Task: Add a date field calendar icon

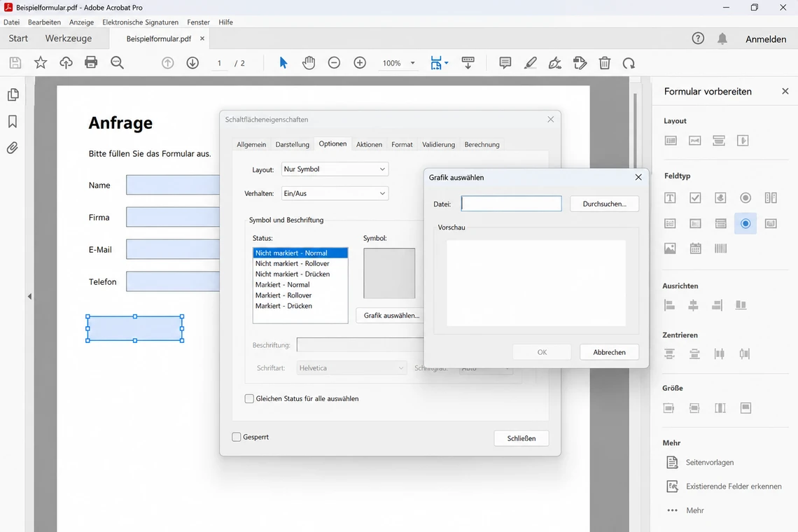Action: (695, 248)
